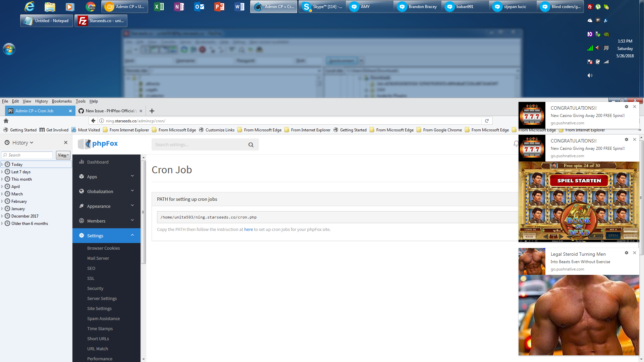Click the Appearance brush icon
Viewport: 644px width, 362px height.
coord(82,206)
